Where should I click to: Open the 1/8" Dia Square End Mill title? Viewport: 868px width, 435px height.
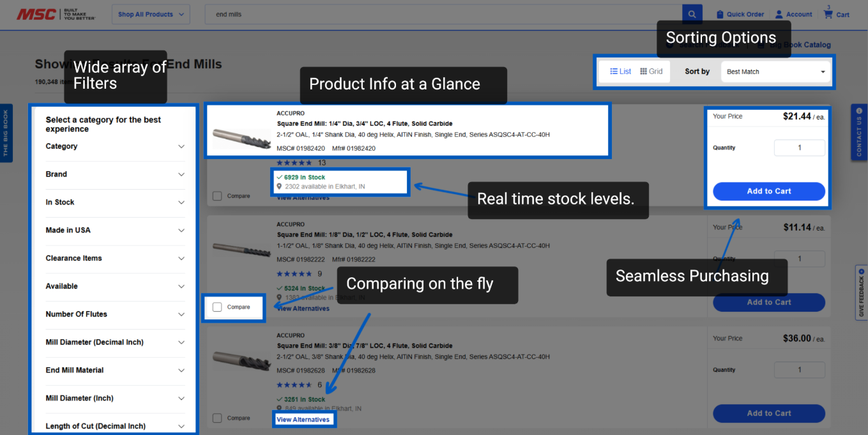(x=365, y=235)
